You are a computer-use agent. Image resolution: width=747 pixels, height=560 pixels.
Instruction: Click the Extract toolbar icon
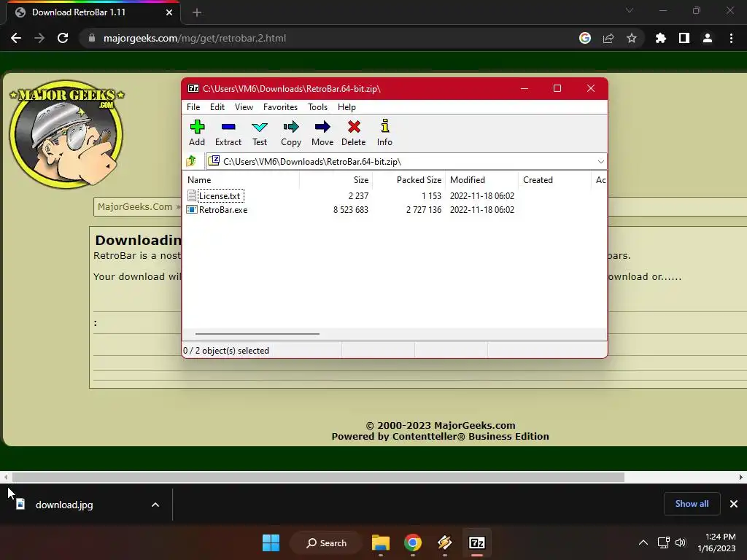tap(228, 133)
